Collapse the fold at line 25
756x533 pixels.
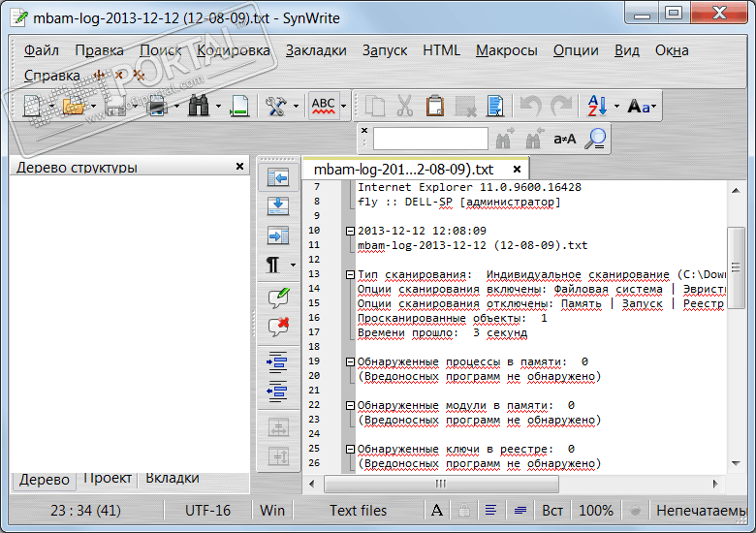point(351,449)
